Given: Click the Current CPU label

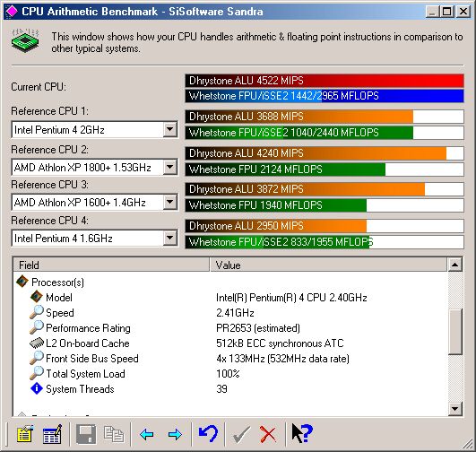Looking at the screenshot, I should tap(39, 87).
